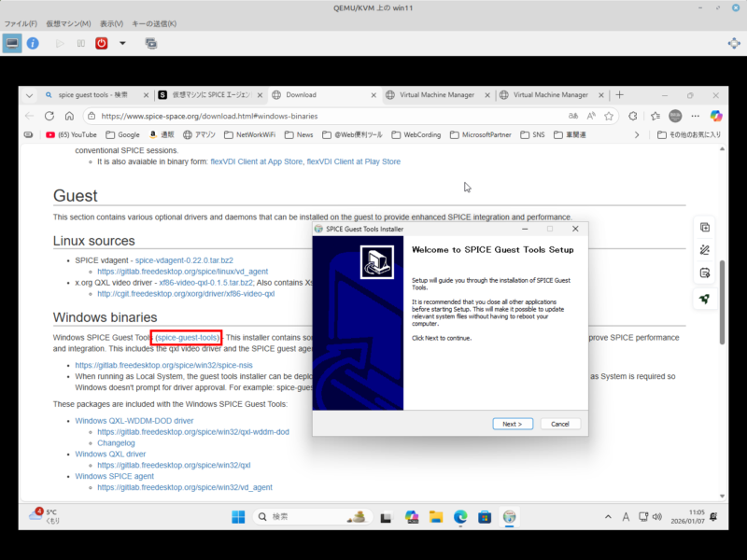The image size is (747, 560).
Task: Toggle fullscreen with the top-right icon
Action: click(734, 43)
